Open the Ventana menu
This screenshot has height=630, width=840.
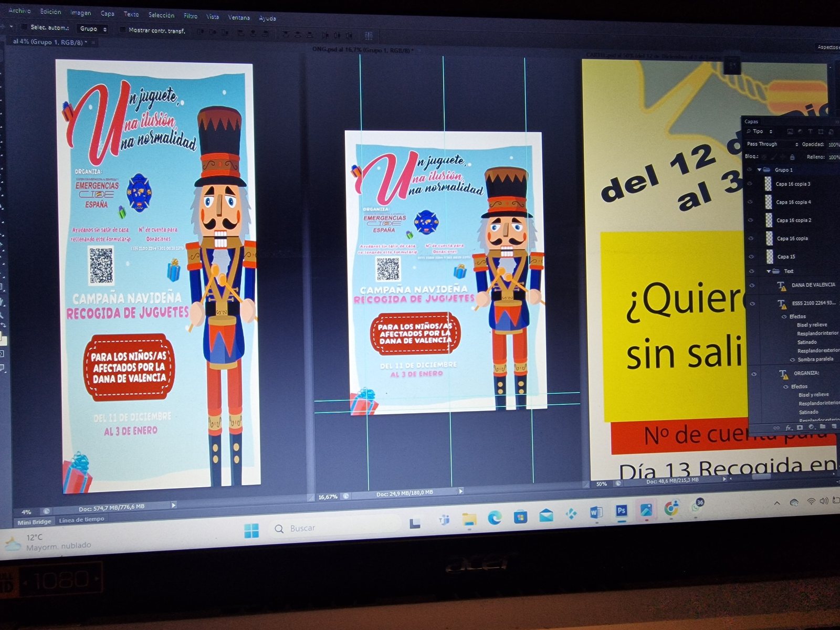(x=239, y=17)
